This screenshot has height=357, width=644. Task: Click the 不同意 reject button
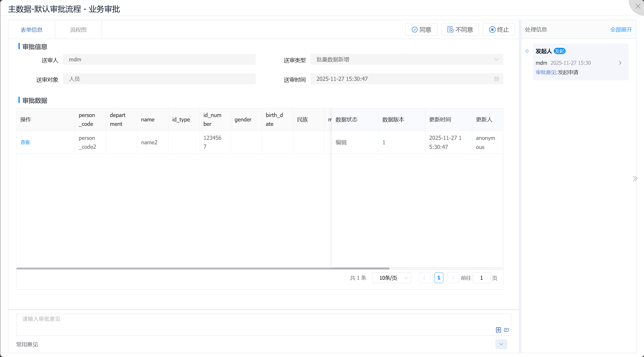(x=460, y=30)
